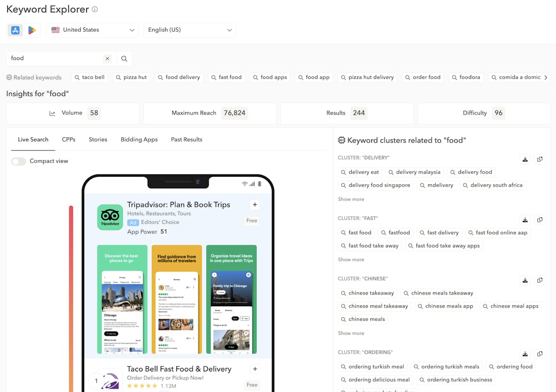The image size is (556, 392).
Task: Open the English (US) language dropdown
Action: pos(190,30)
